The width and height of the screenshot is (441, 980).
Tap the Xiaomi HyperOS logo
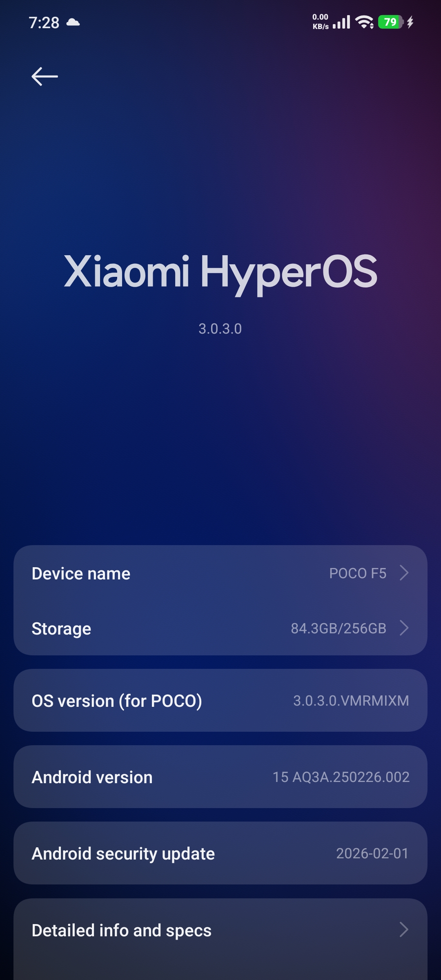click(220, 272)
